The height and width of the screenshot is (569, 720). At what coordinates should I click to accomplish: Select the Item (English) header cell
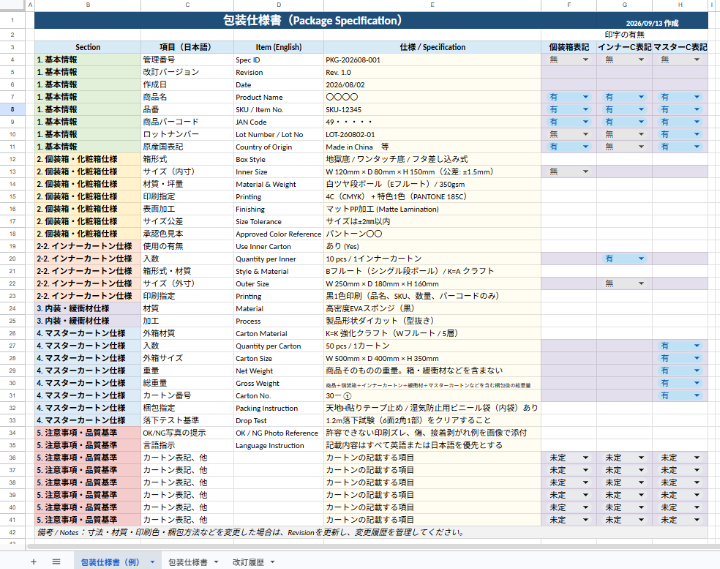point(278,47)
